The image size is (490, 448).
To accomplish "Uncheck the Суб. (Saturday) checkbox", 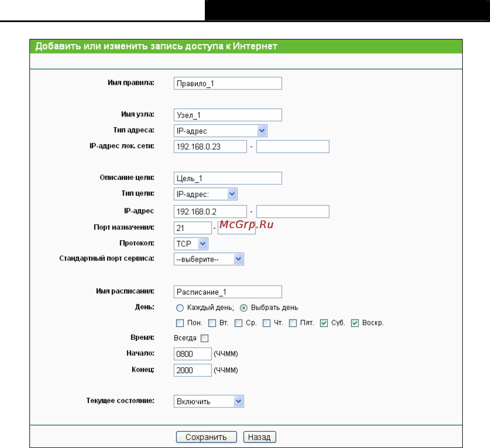I will pyautogui.click(x=324, y=323).
